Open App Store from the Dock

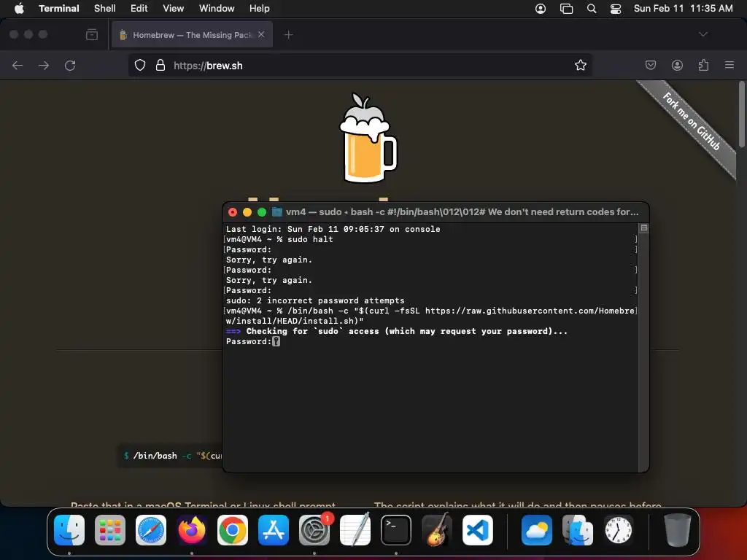274,530
